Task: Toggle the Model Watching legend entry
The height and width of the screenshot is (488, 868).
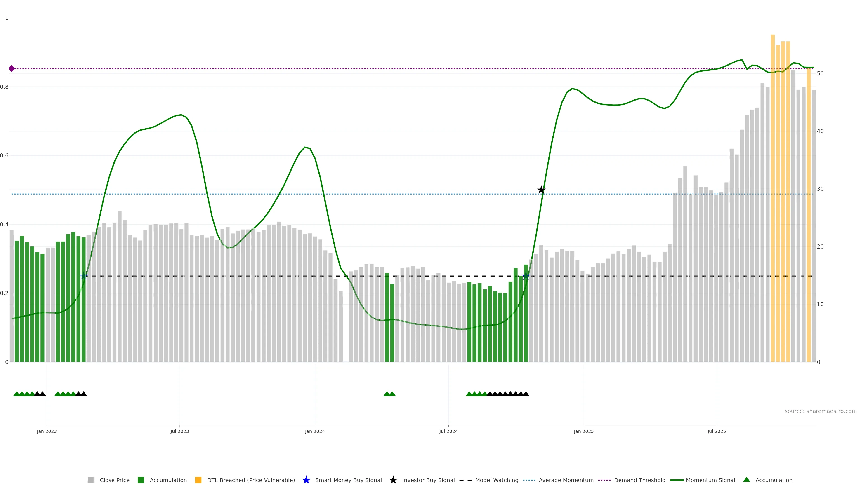Action: pyautogui.click(x=496, y=480)
